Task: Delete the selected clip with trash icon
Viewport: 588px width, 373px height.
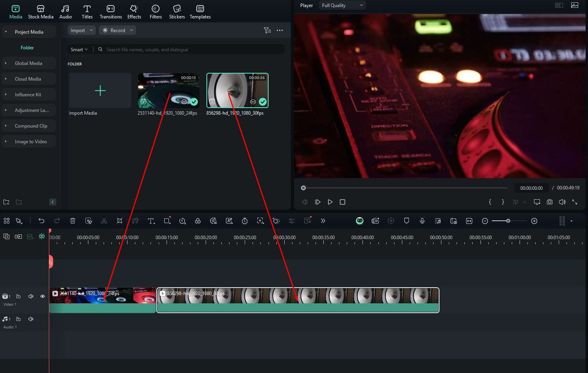Action: [73, 221]
